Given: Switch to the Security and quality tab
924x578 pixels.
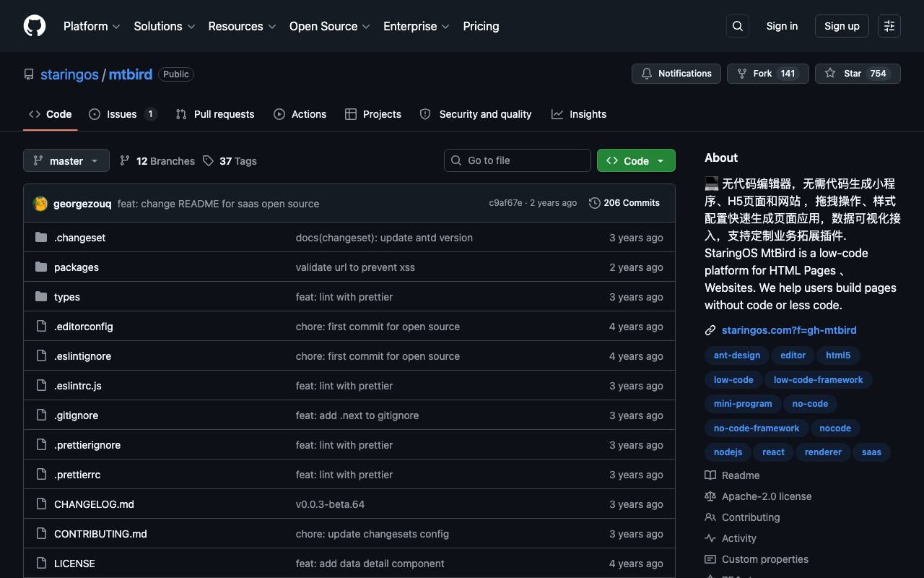Looking at the screenshot, I should coord(476,114).
